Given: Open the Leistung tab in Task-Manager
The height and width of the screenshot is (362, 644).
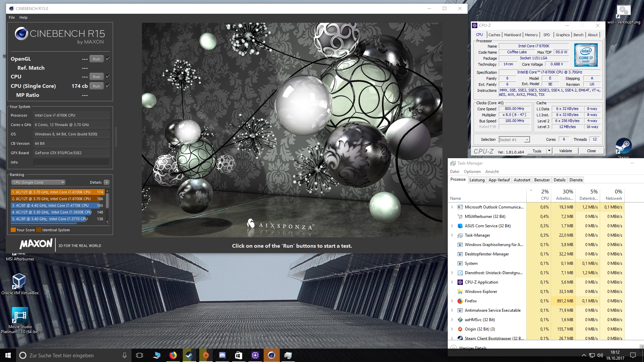Looking at the screenshot, I should click(477, 180).
